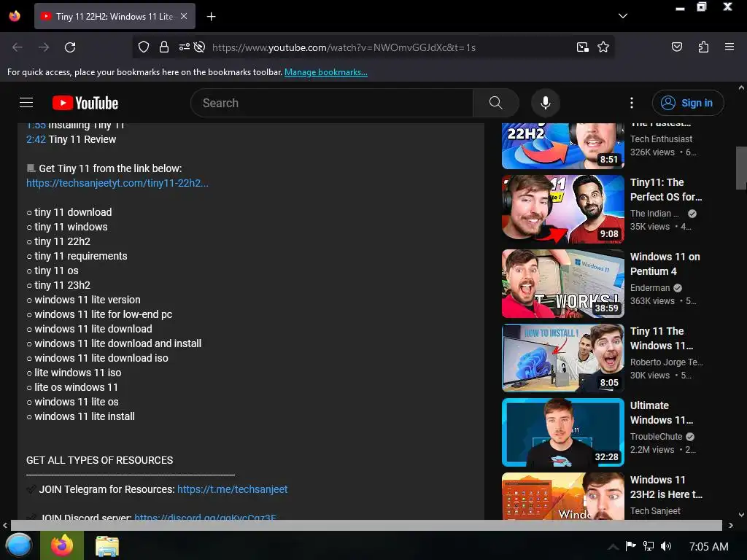This screenshot has height=560, width=747.
Task: Open the YouTube settings three-dot menu
Action: click(x=632, y=103)
